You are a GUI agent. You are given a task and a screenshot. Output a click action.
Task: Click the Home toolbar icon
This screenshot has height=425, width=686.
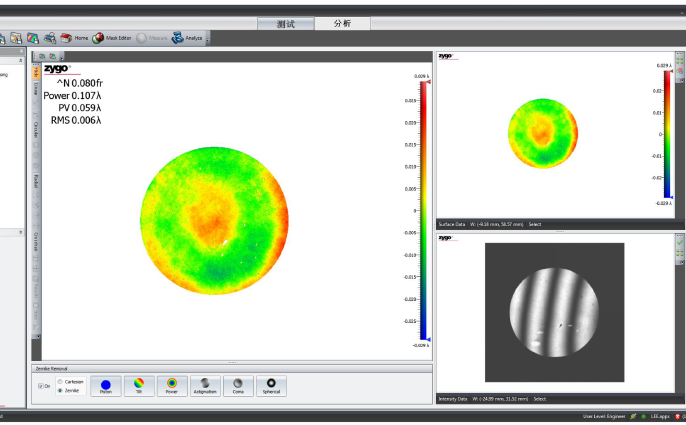75,38
